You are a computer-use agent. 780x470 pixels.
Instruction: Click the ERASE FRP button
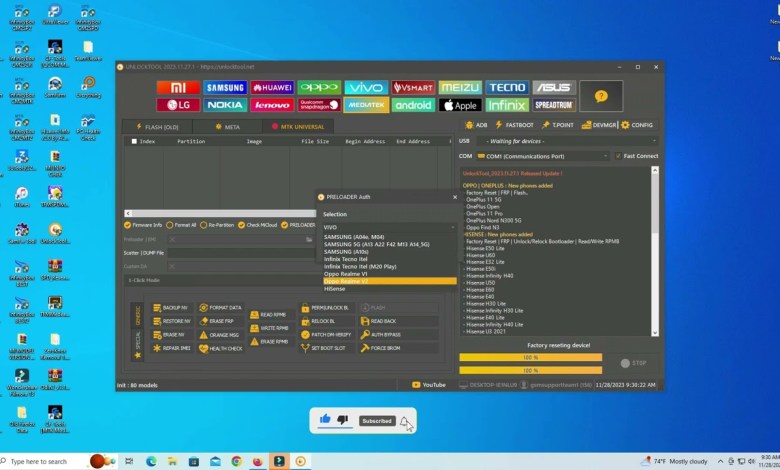(x=221, y=320)
